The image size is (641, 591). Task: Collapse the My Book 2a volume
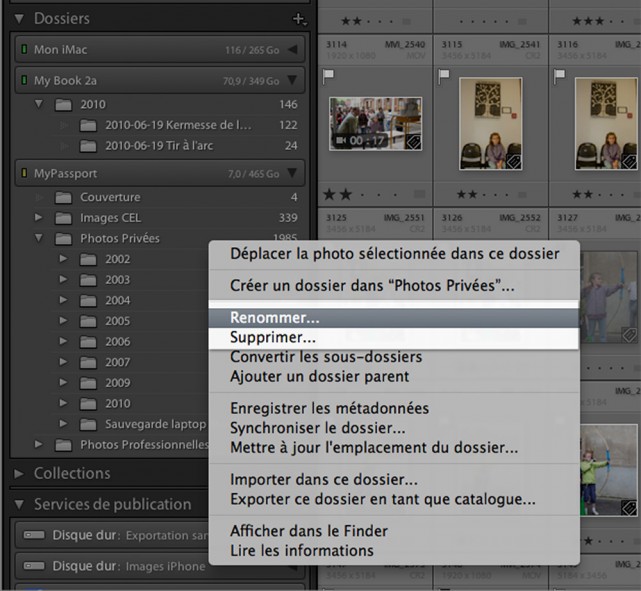click(x=292, y=80)
